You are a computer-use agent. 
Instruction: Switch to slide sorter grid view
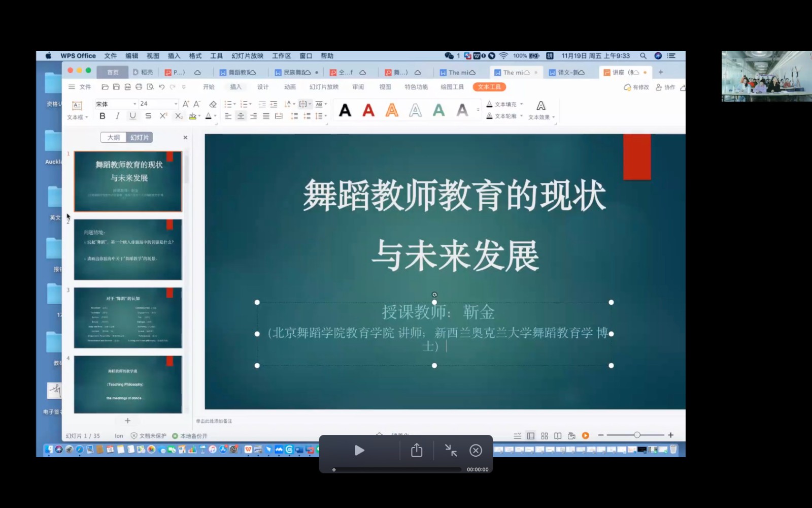click(x=544, y=435)
